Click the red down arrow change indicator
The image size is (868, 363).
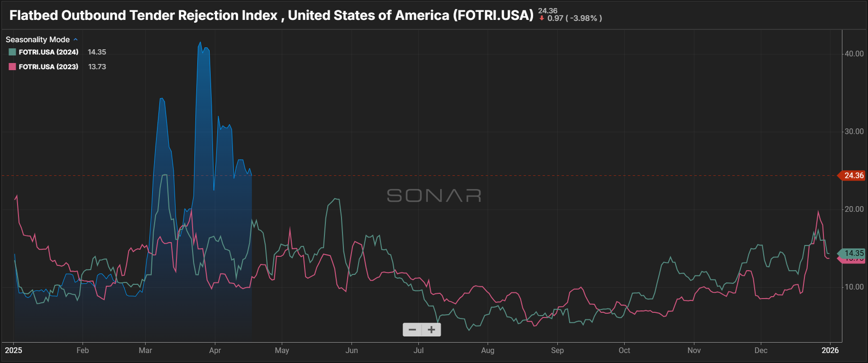[542, 18]
